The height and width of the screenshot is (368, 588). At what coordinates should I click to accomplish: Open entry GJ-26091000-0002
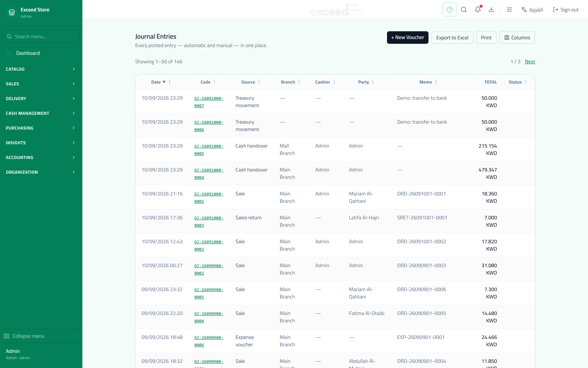click(209, 245)
